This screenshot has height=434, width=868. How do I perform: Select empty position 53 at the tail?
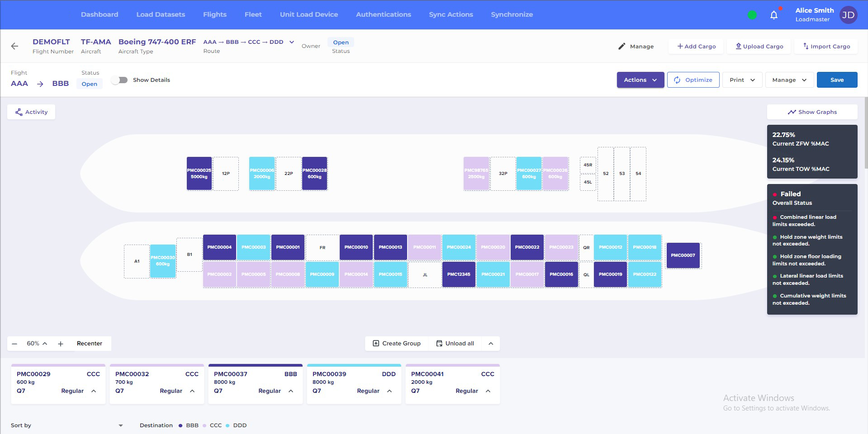click(x=622, y=174)
